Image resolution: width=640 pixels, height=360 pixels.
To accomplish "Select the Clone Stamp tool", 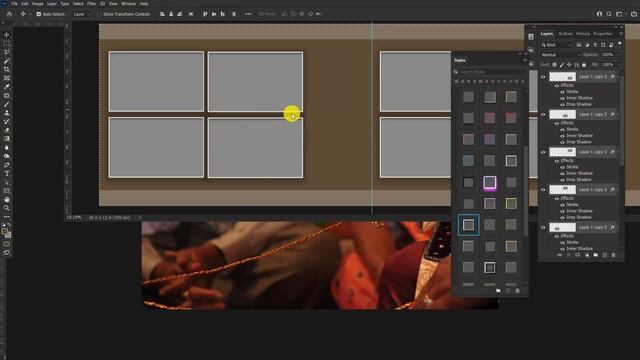I will pos(7,113).
